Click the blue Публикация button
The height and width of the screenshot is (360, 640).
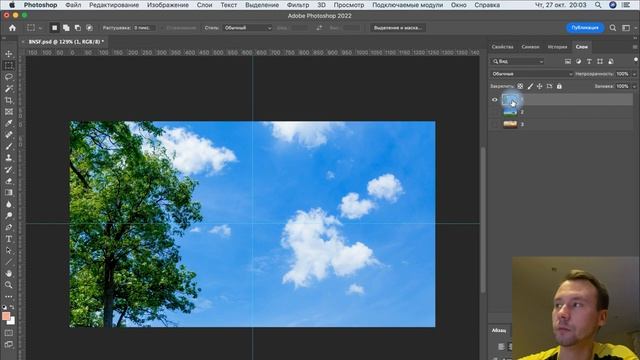585,27
